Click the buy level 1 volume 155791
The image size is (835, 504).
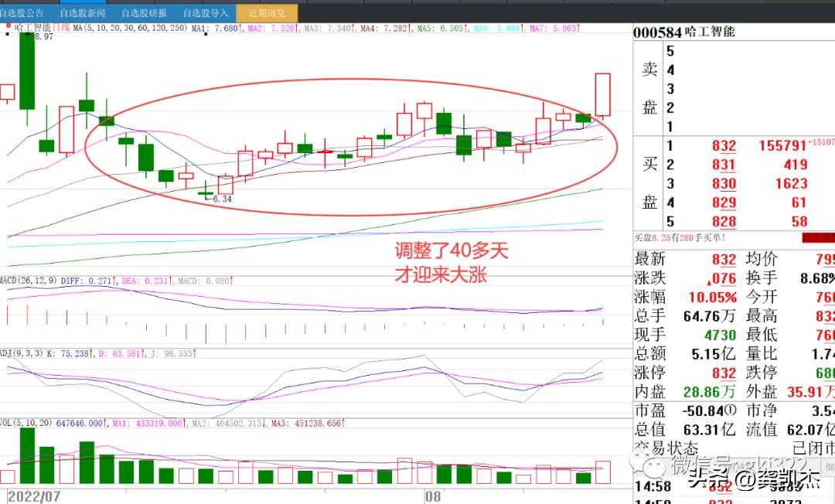(x=782, y=146)
